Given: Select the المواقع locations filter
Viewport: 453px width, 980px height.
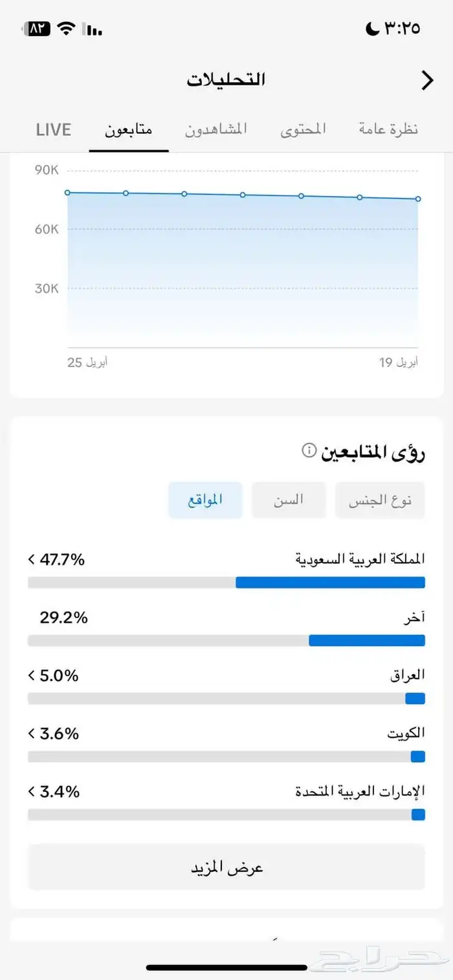Looking at the screenshot, I should pyautogui.click(x=205, y=500).
